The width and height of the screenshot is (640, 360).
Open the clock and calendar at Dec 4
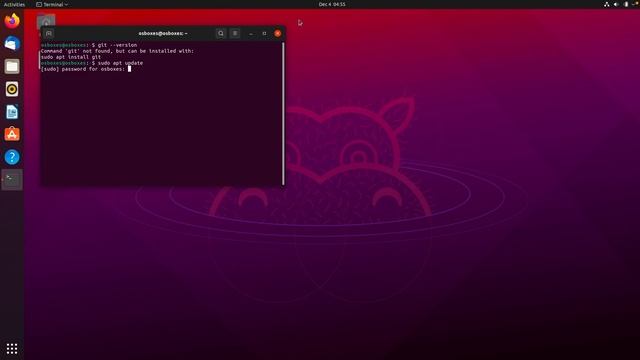(x=332, y=4)
